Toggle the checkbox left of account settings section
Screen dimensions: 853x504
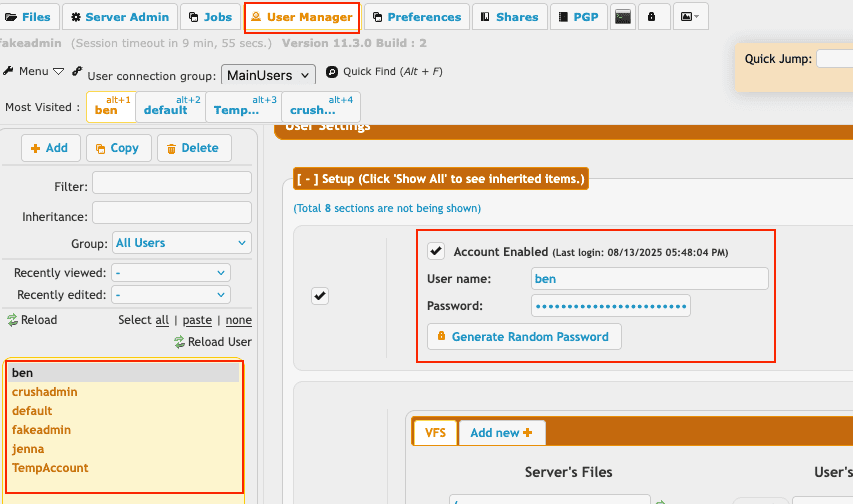[x=320, y=296]
